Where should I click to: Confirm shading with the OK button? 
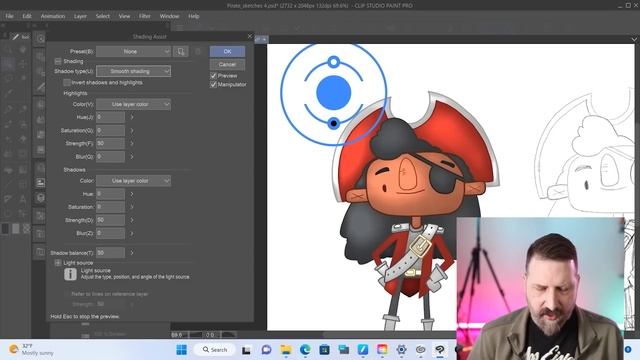pos(227,51)
